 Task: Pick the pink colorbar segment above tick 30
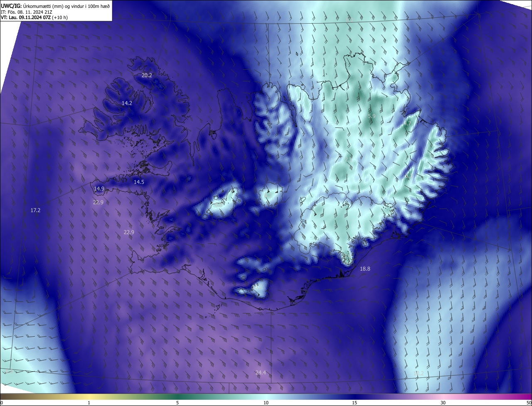[443, 397]
